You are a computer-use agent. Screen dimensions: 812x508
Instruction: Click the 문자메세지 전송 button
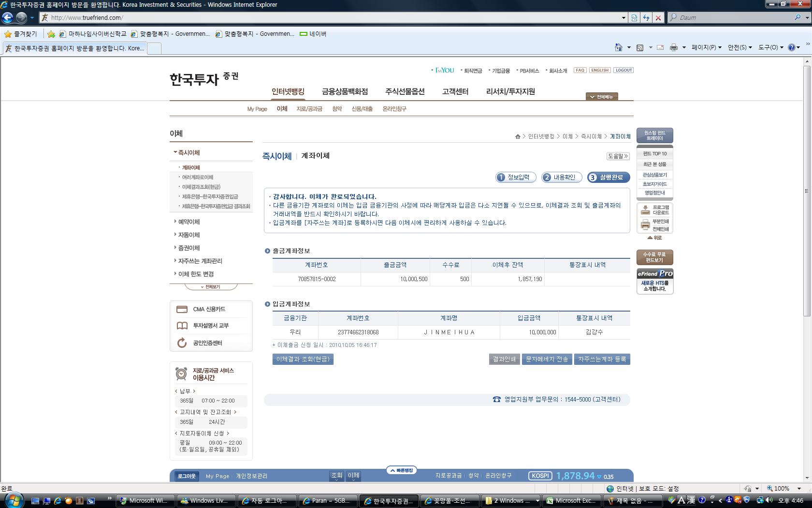[547, 359]
